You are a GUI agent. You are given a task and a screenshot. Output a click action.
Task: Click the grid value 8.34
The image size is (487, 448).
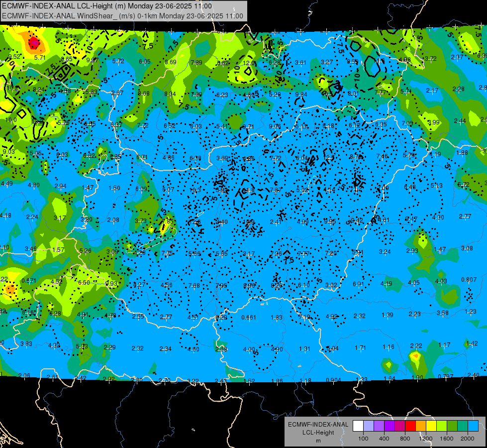pyautogui.click(x=170, y=94)
